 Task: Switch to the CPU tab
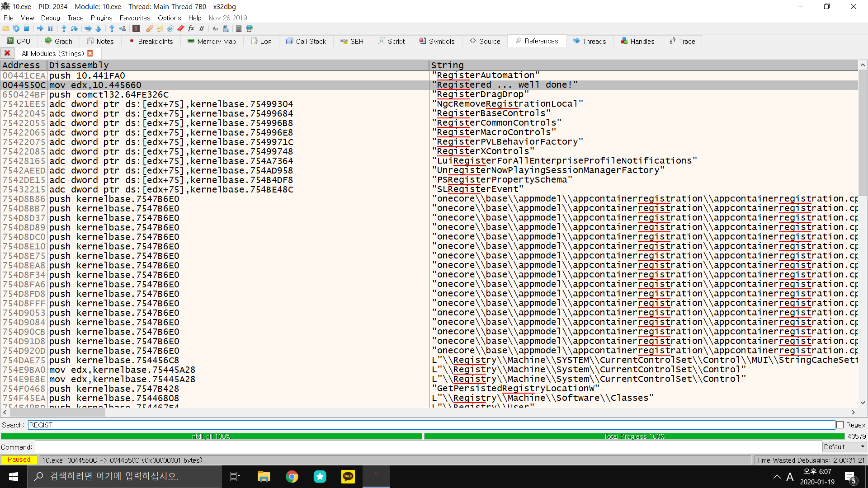tap(19, 41)
